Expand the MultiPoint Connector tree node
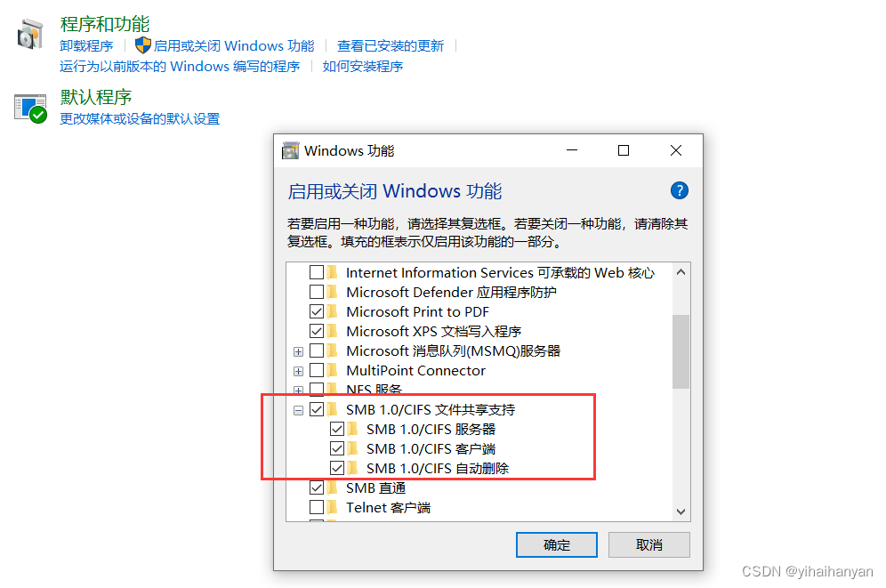Image resolution: width=886 pixels, height=588 pixels. pyautogui.click(x=298, y=371)
